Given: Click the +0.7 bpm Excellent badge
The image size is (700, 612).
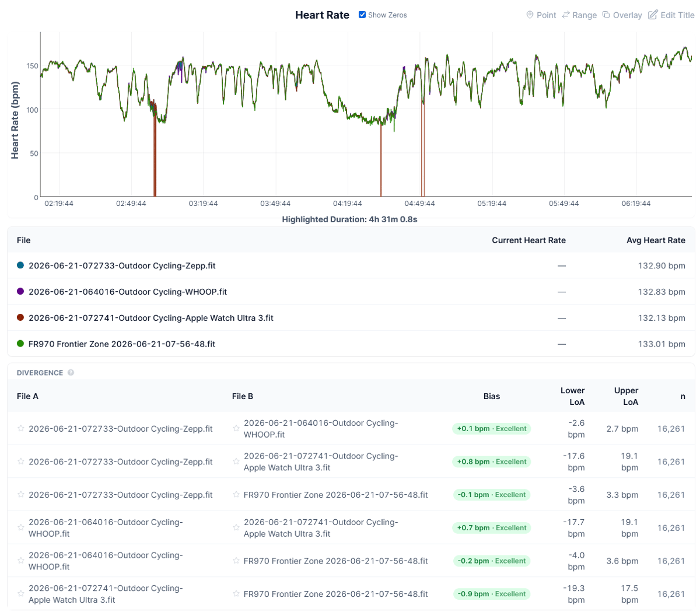Looking at the screenshot, I should [x=492, y=528].
